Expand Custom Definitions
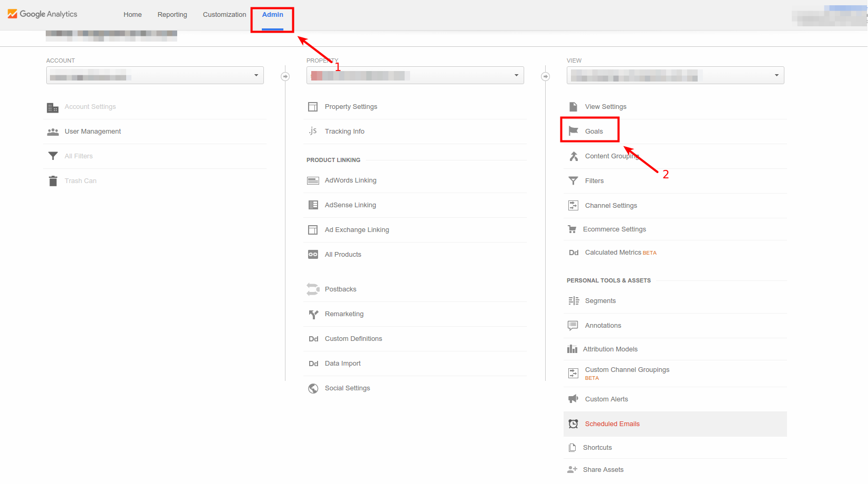The image size is (868, 484). pyautogui.click(x=353, y=339)
